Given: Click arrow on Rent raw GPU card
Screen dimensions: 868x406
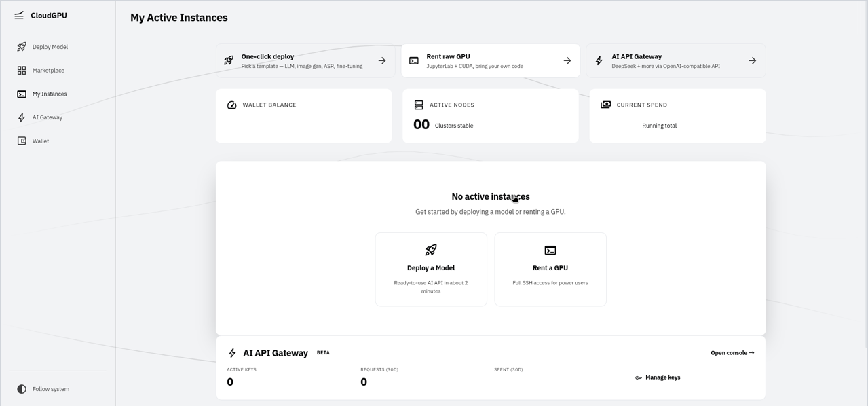Looking at the screenshot, I should click(x=567, y=60).
